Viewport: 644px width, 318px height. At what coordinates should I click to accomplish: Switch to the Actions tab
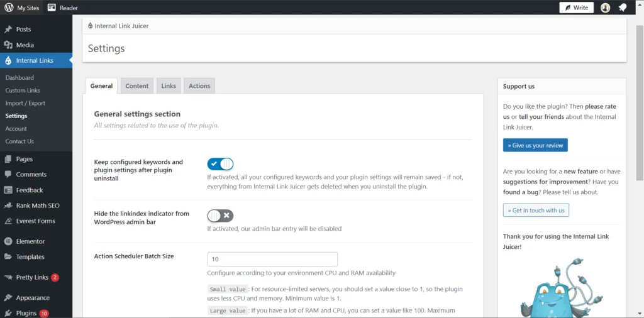pyautogui.click(x=199, y=85)
